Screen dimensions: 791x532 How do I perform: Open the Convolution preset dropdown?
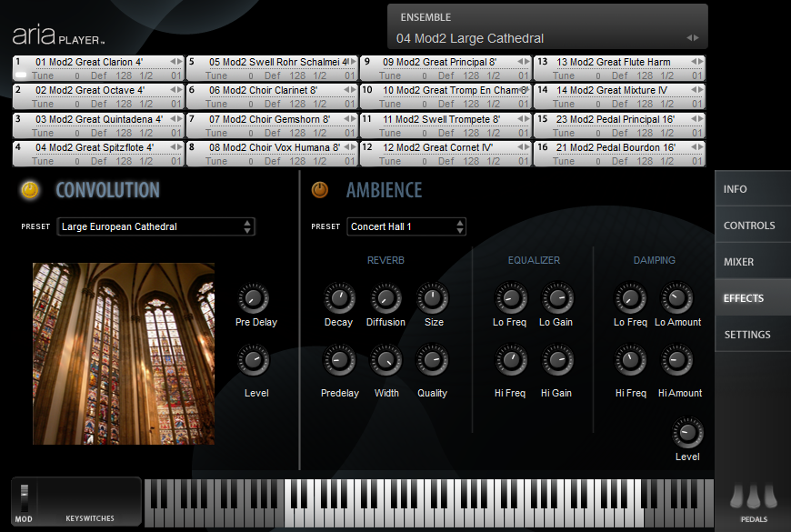pos(155,226)
